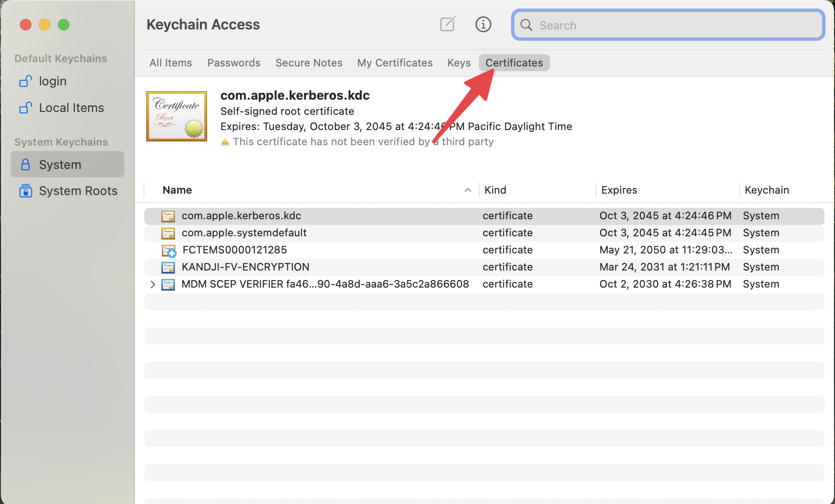The image size is (835, 504).
Task: Click the KANDJI-FV-ENCRYPTION certificate icon
Action: tap(168, 267)
